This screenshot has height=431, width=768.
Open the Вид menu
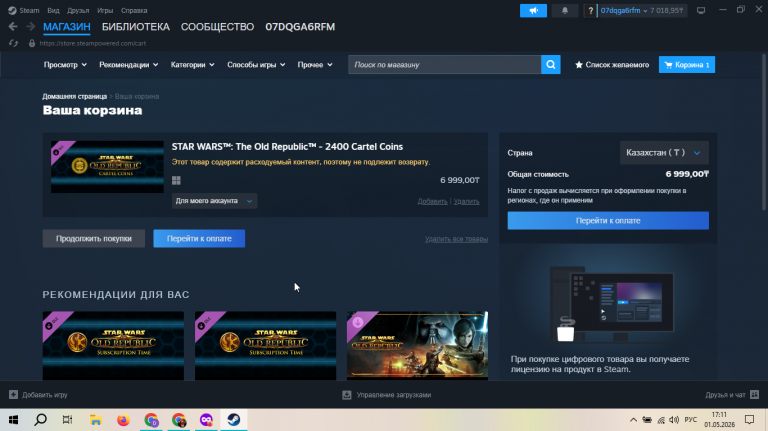53,10
